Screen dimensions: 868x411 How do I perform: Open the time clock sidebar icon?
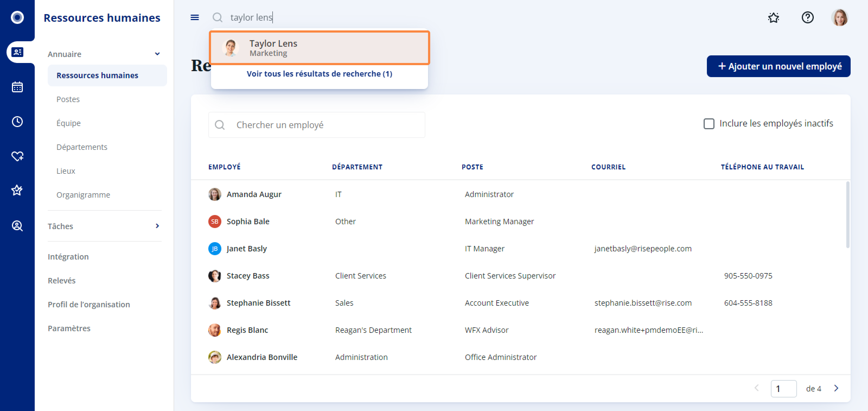(x=17, y=121)
